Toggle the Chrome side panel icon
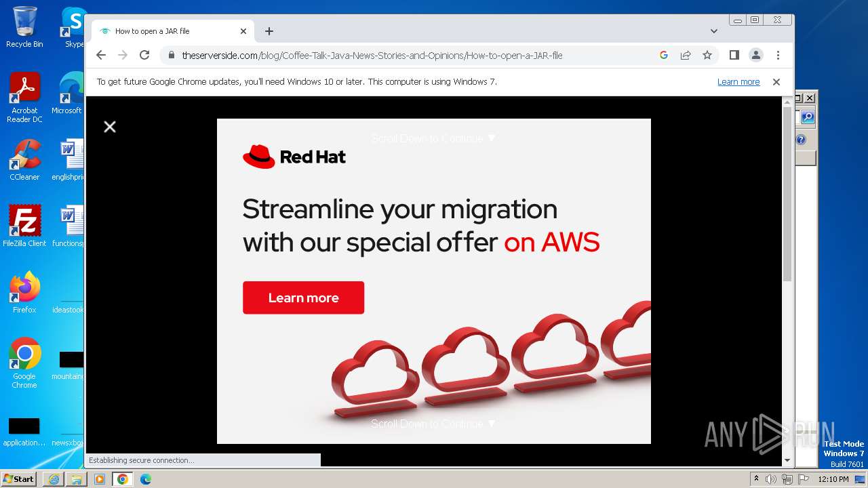Image resolution: width=868 pixels, height=488 pixels. (x=734, y=56)
